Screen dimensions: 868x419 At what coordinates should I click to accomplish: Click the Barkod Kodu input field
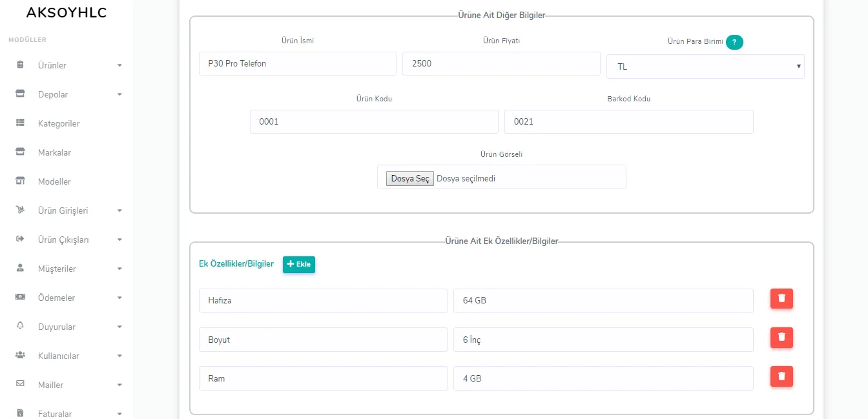click(628, 121)
